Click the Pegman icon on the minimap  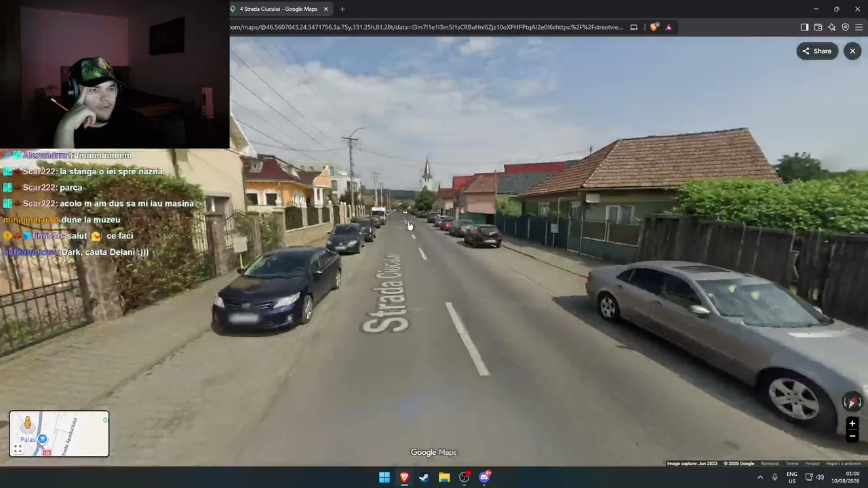coord(27,424)
